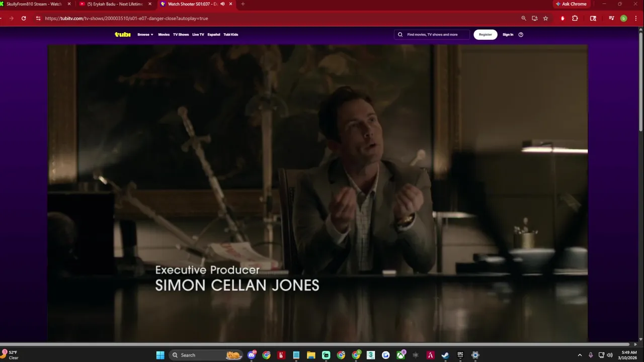The height and width of the screenshot is (362, 644).
Task: Open Discord from the taskbar
Action: 252,355
